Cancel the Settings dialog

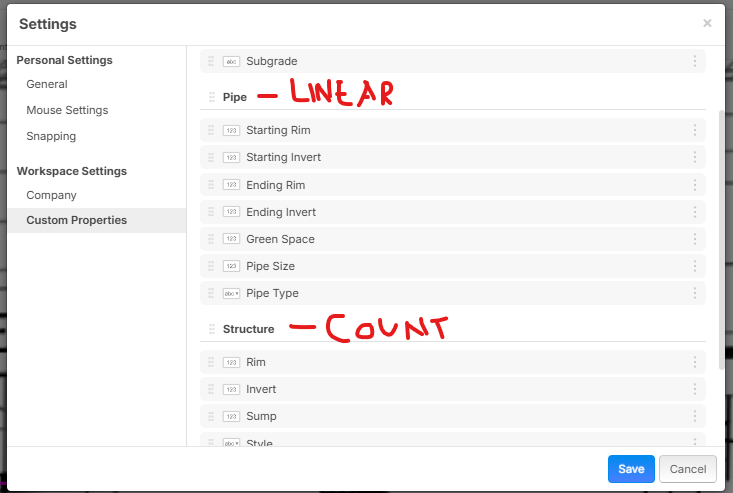(688, 469)
